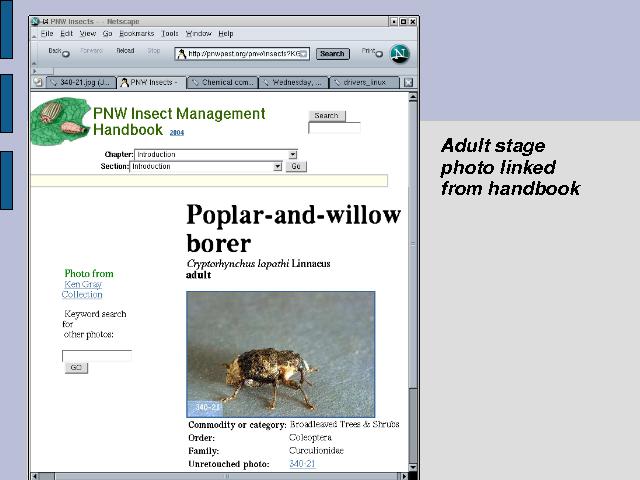The image size is (640, 480).
Task: Open the Section dropdown list
Action: coord(277,167)
